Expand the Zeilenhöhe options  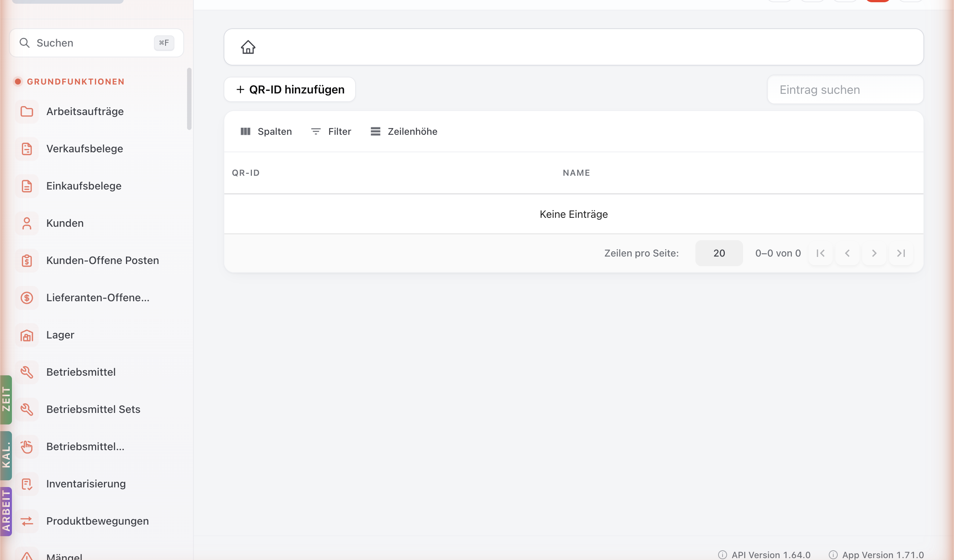tap(404, 131)
